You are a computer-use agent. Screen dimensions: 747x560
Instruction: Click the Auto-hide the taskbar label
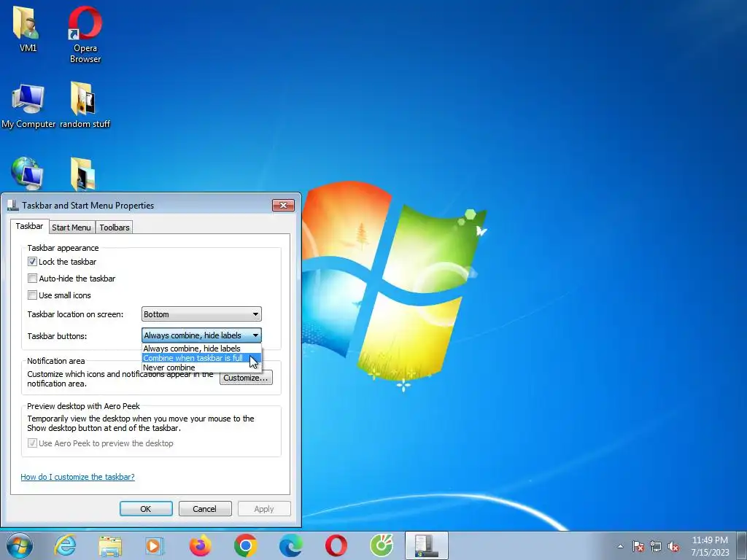click(77, 278)
